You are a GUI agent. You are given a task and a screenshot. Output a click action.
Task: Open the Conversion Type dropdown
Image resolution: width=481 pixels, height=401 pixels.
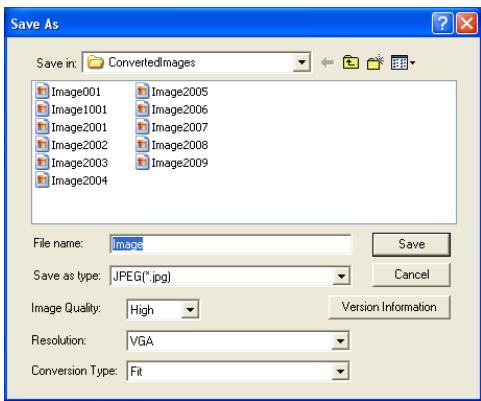tap(340, 371)
